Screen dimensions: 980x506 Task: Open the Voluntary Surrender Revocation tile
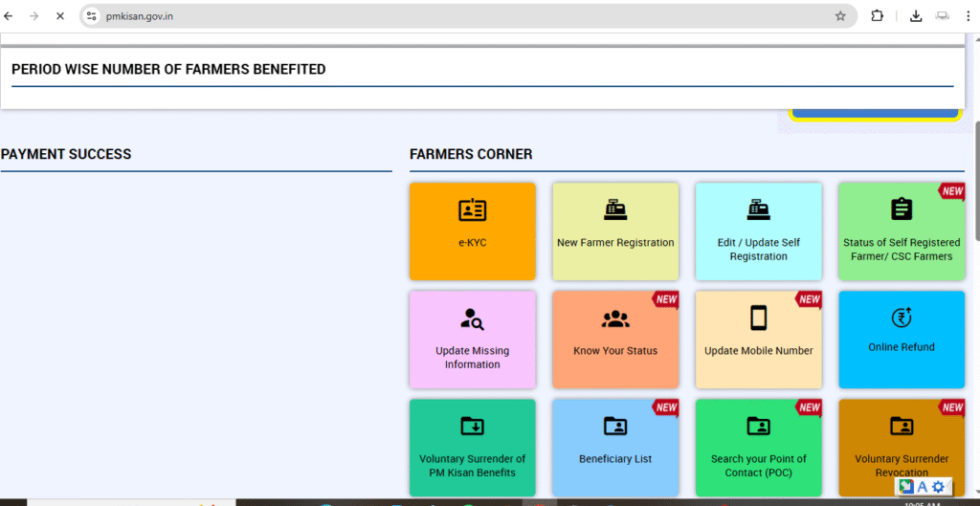tap(901, 447)
